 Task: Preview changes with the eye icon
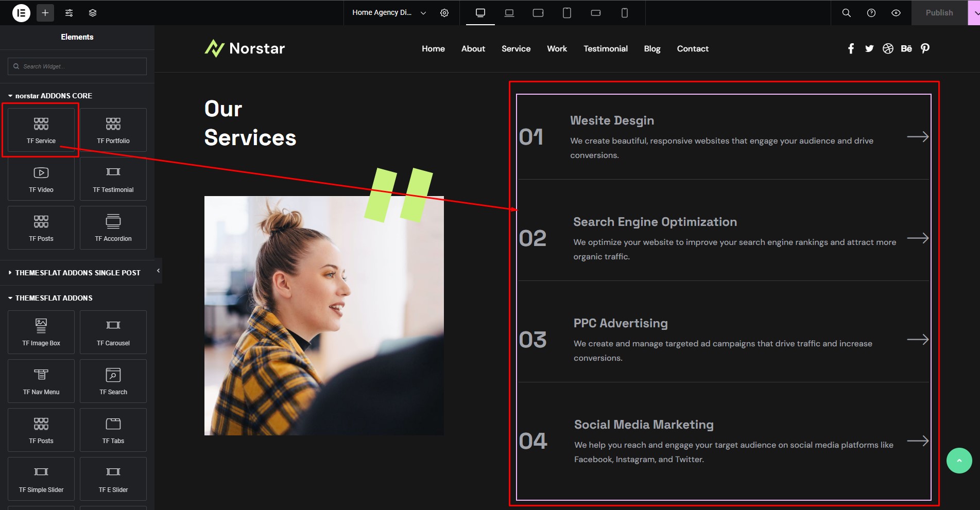click(x=896, y=13)
